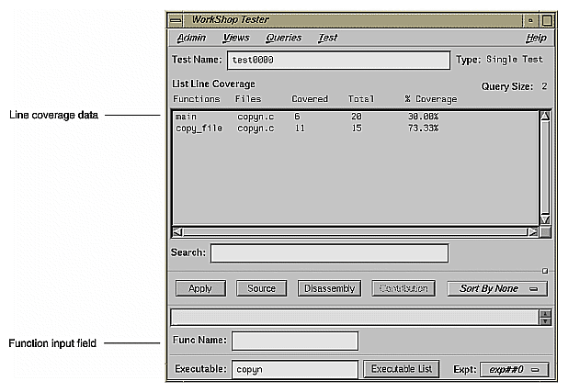Click copyn.c in the main row
The width and height of the screenshot is (568, 392).
(x=256, y=117)
